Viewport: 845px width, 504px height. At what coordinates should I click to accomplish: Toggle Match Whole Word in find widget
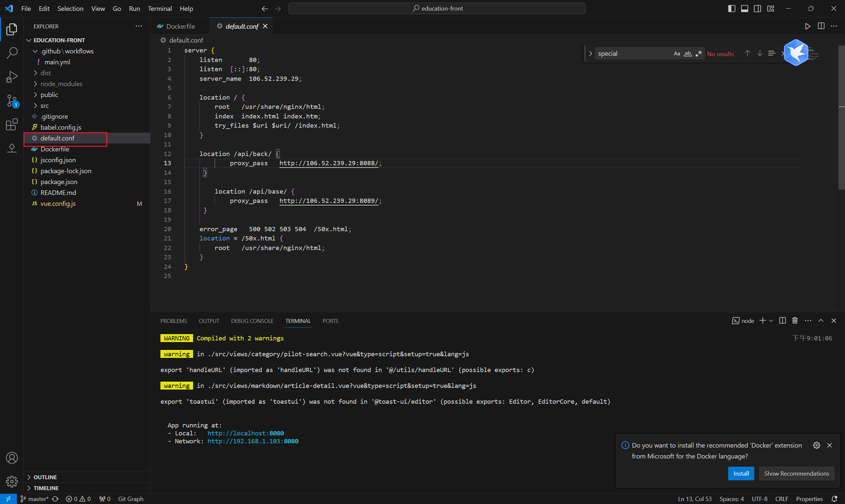click(x=687, y=54)
